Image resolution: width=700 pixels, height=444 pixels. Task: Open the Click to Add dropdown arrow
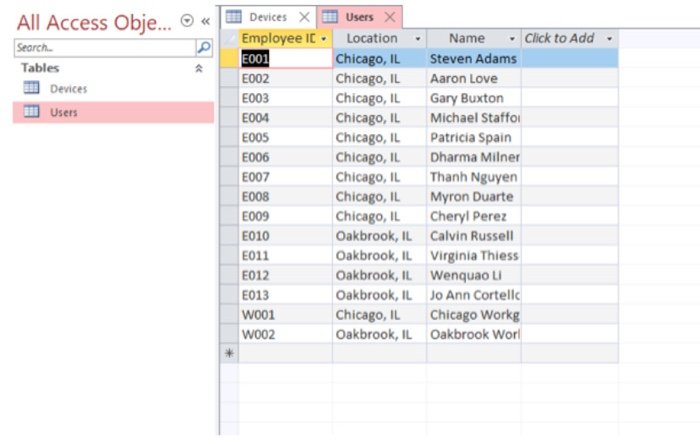pyautogui.click(x=609, y=39)
